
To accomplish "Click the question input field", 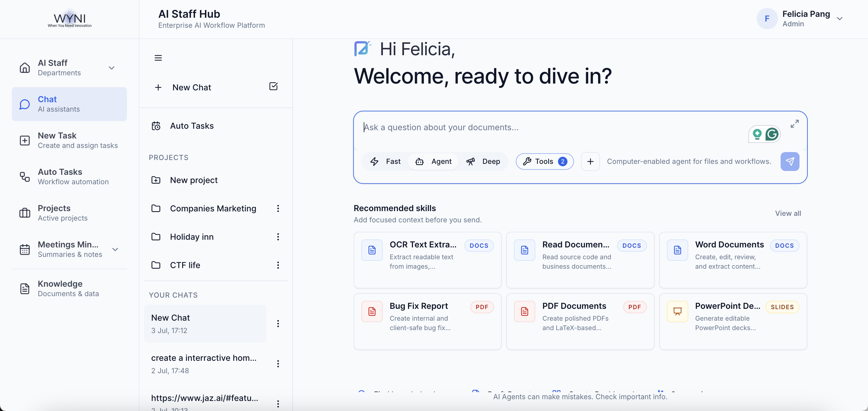I will pos(553,128).
